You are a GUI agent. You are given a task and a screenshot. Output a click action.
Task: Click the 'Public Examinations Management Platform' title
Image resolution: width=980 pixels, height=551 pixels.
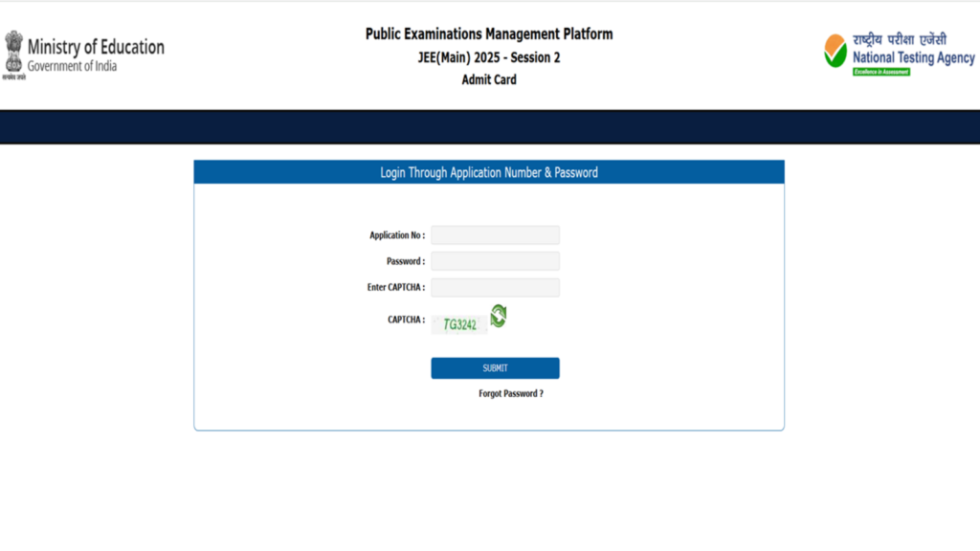pyautogui.click(x=489, y=33)
